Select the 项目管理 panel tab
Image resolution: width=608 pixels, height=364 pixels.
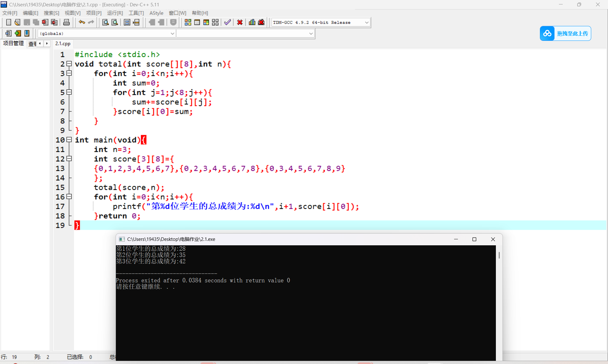13,43
